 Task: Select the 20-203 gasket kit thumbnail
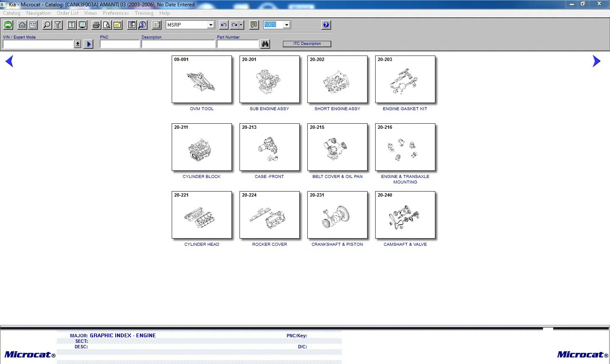click(x=405, y=79)
